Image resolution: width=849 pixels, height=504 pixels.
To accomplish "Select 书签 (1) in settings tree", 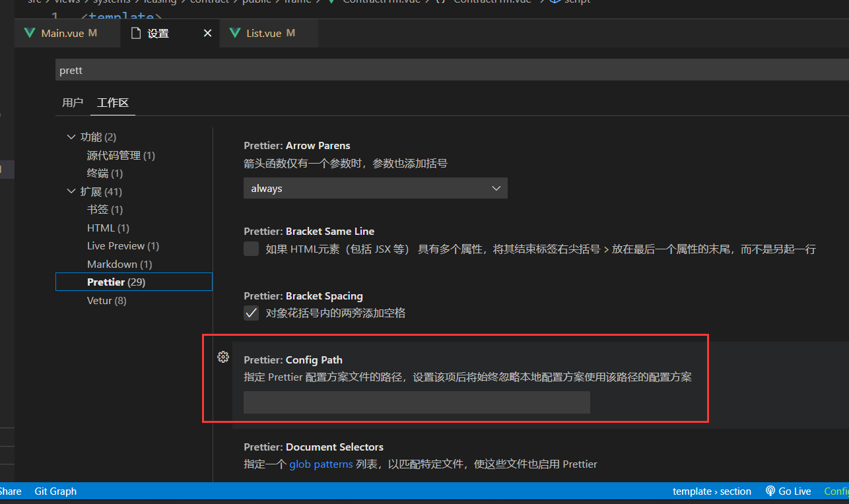I will click(x=105, y=210).
